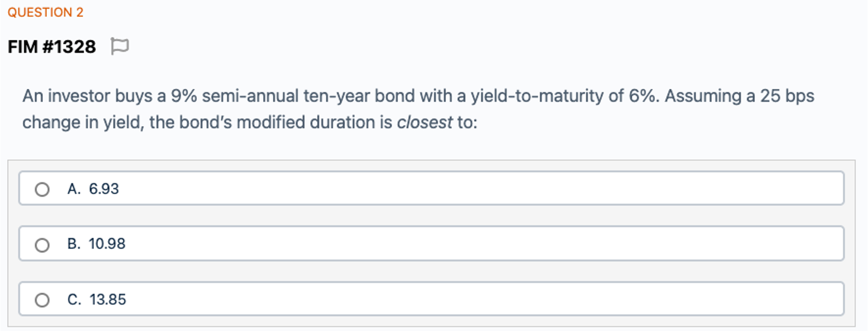Flag question FIM #1328 for review
This screenshot has width=868, height=331.
point(120,46)
